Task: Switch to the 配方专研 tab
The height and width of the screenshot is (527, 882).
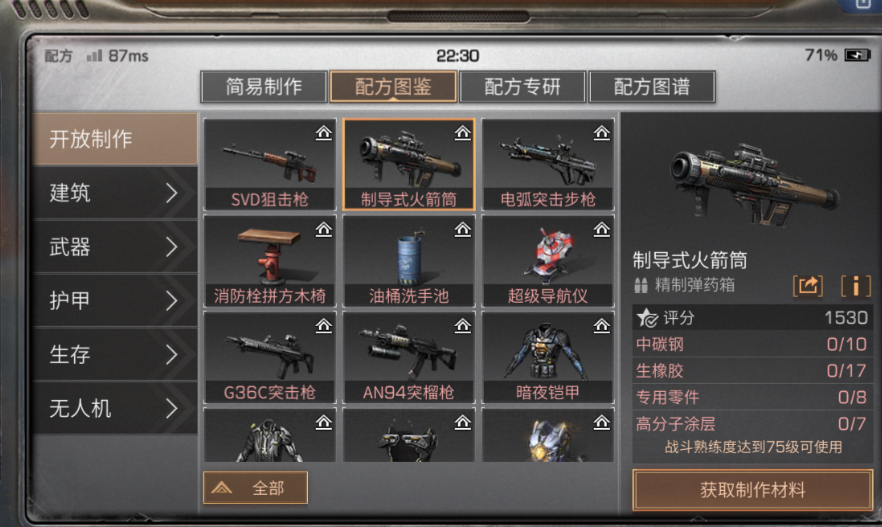Action: (523, 87)
